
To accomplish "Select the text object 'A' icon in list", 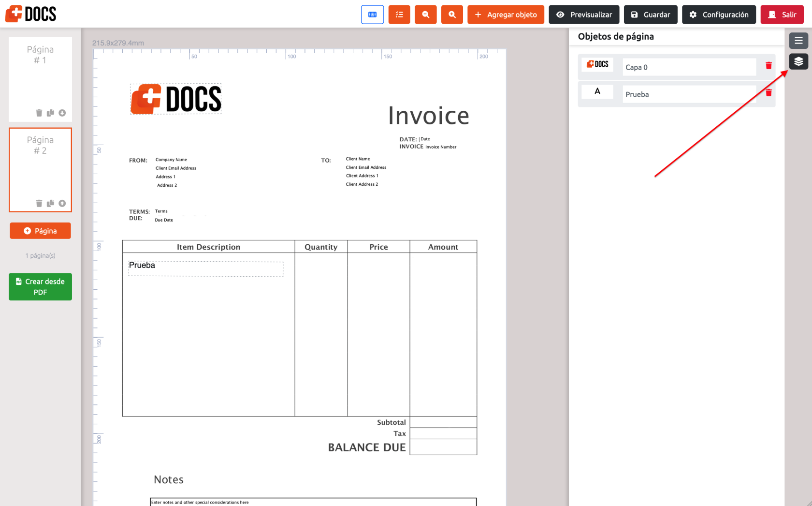I will point(597,91).
